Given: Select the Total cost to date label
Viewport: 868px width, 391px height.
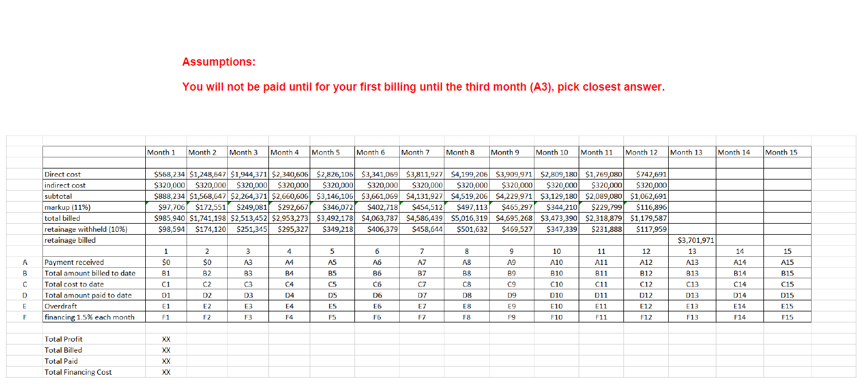Looking at the screenshot, I should point(69,284).
